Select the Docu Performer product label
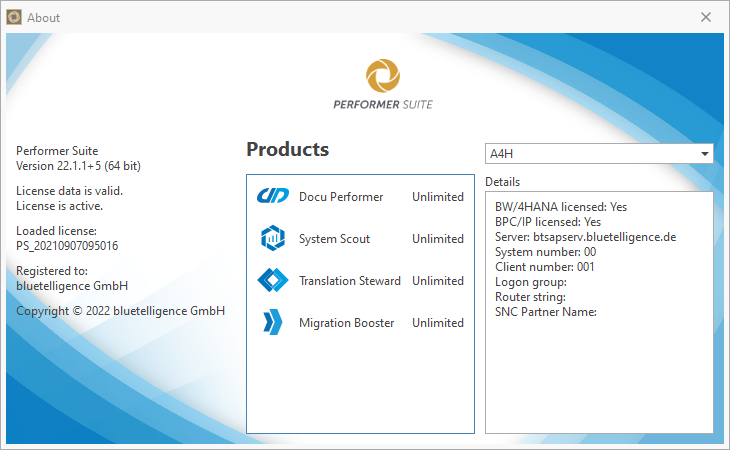This screenshot has height=450, width=730. (341, 197)
